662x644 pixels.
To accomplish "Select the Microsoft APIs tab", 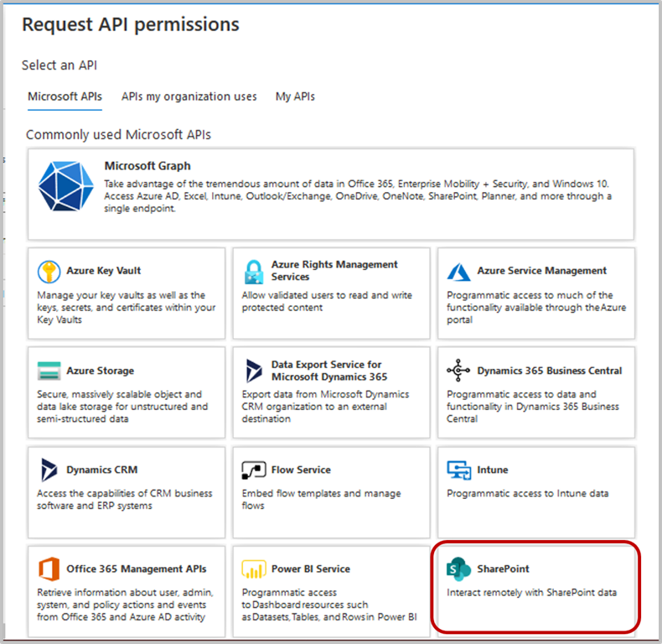I will click(x=65, y=96).
